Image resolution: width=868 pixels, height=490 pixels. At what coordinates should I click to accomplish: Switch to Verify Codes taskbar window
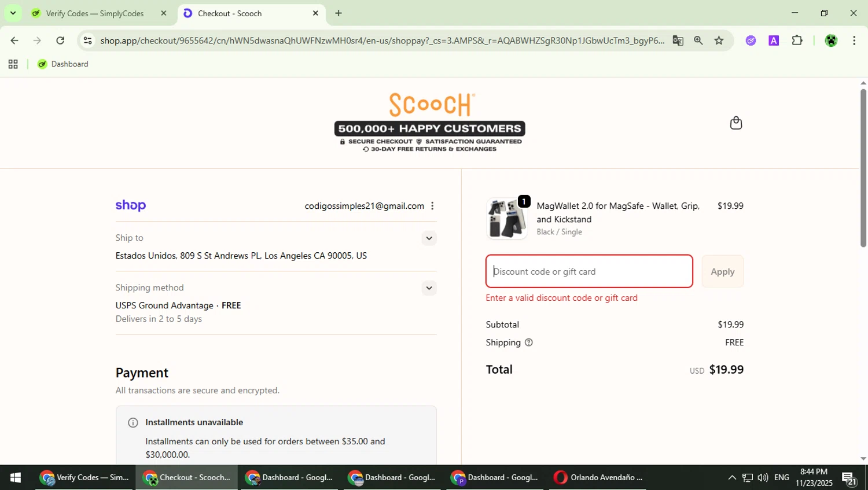pyautogui.click(x=84, y=477)
